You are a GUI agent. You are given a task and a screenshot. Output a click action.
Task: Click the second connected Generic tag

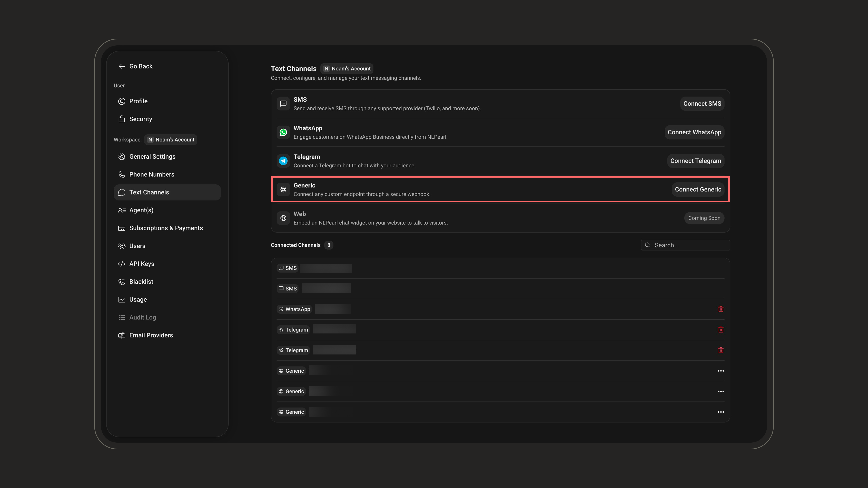(x=291, y=391)
